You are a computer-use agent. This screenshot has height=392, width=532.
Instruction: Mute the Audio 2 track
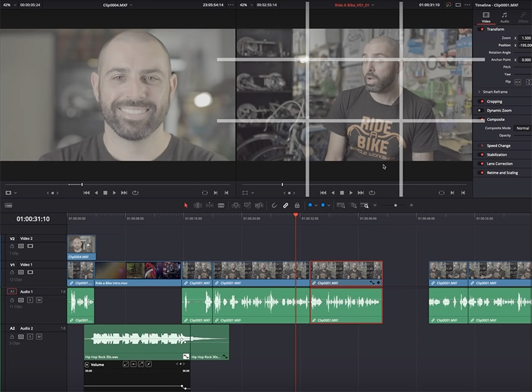point(39,336)
